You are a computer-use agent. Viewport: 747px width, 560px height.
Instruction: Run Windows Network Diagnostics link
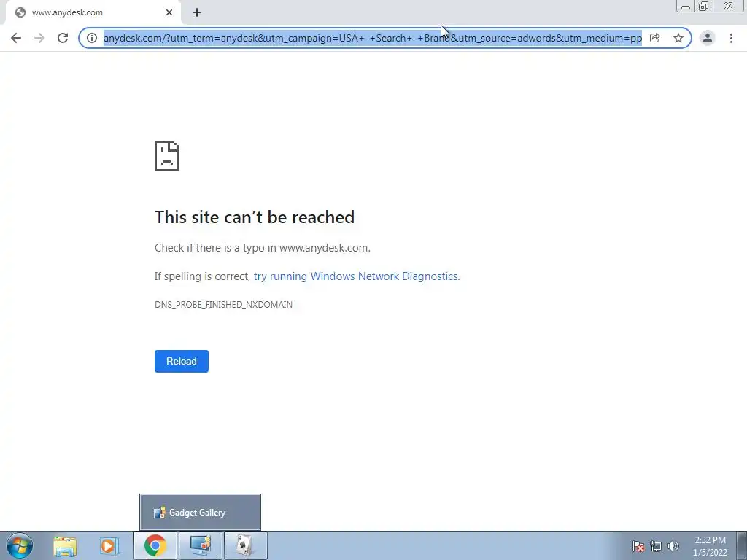pos(356,276)
